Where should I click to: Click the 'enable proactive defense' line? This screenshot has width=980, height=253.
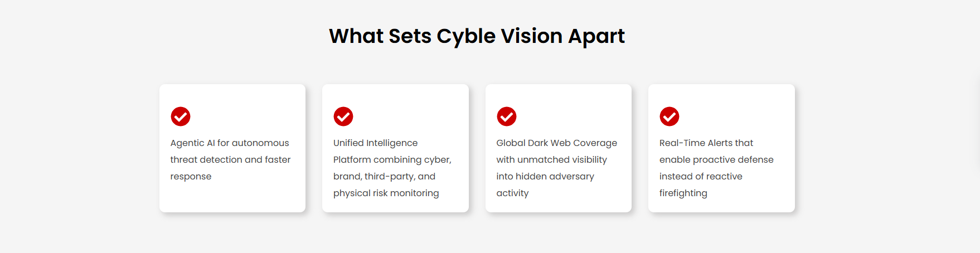point(716,160)
